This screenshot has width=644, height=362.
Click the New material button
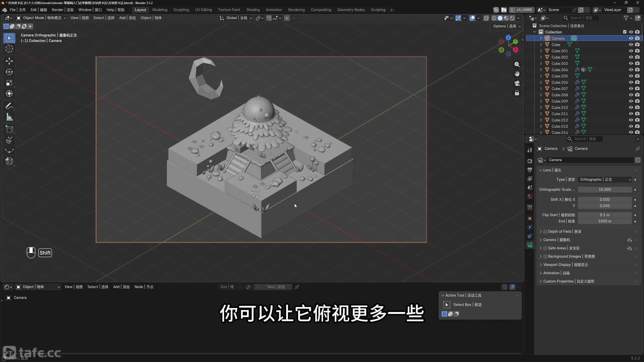click(x=273, y=287)
